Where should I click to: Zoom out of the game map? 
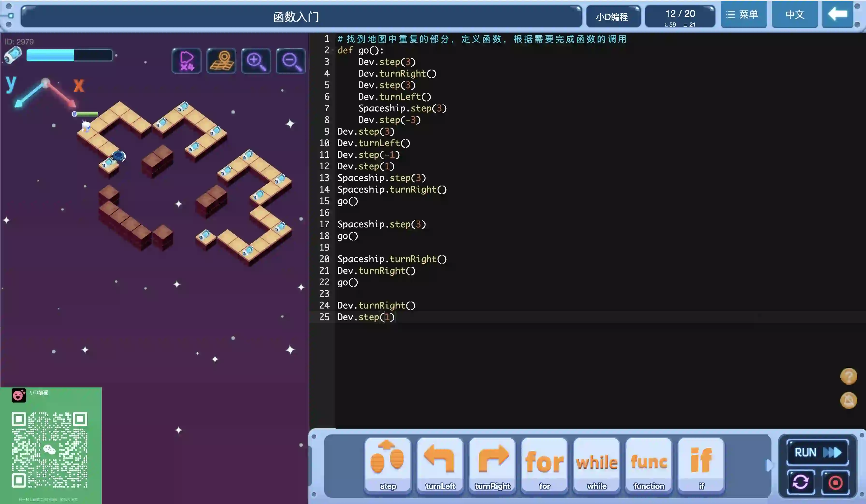coord(291,61)
